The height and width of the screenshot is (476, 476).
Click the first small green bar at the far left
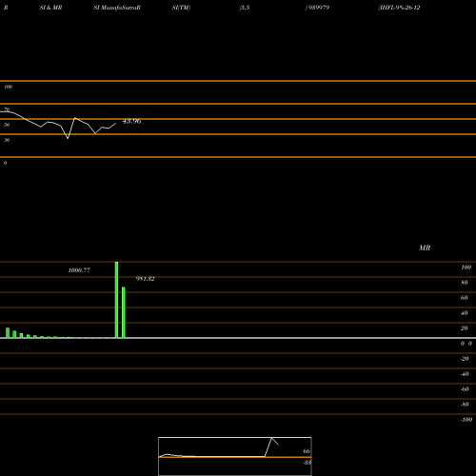coord(8,333)
